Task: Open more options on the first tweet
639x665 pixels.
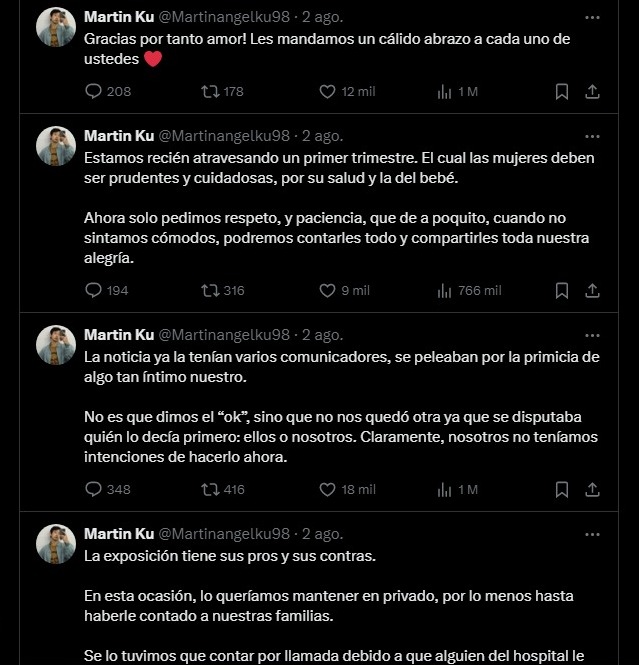Action: point(592,17)
